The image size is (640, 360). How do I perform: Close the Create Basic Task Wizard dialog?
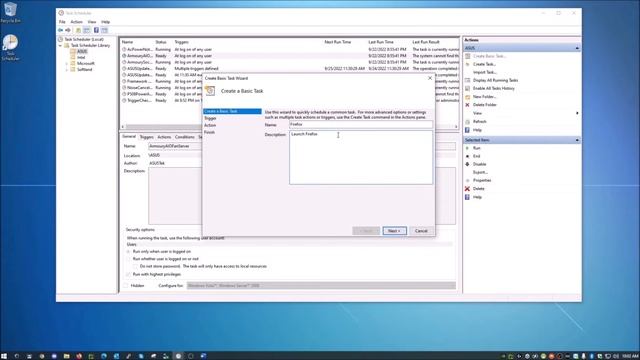tap(429, 78)
